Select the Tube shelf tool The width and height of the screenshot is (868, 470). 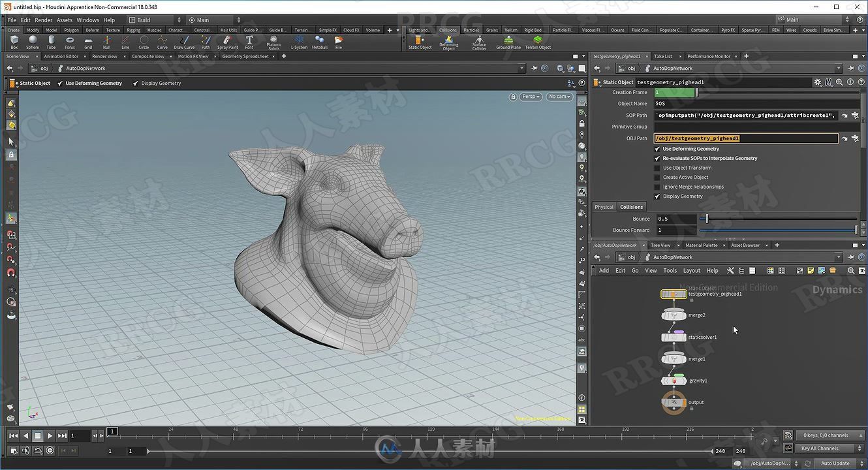51,42
